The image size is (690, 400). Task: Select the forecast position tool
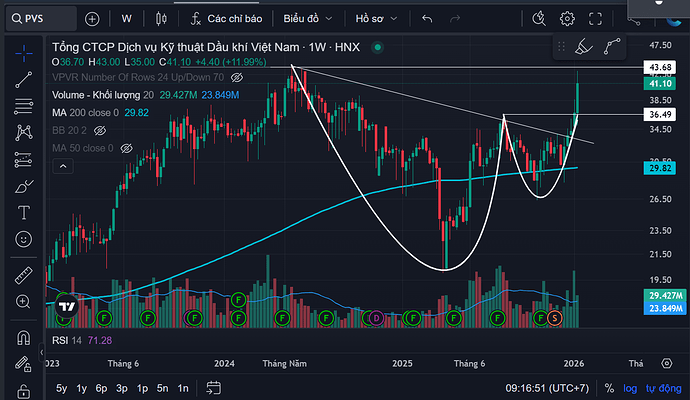pyautogui.click(x=24, y=160)
